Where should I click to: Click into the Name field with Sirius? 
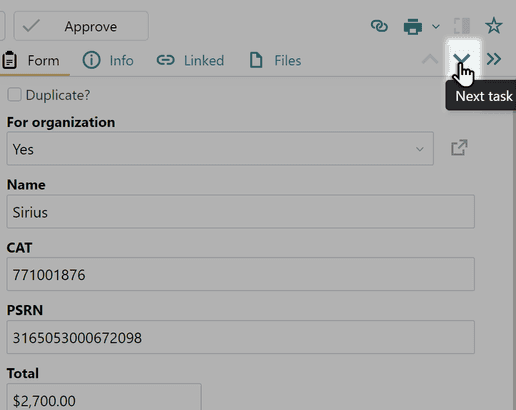point(241,212)
